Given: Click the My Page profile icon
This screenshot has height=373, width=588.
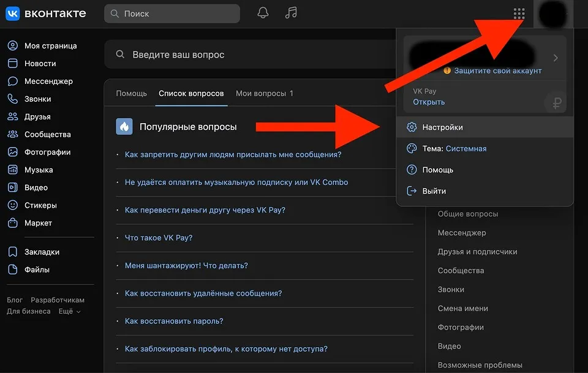Looking at the screenshot, I should click(13, 46).
